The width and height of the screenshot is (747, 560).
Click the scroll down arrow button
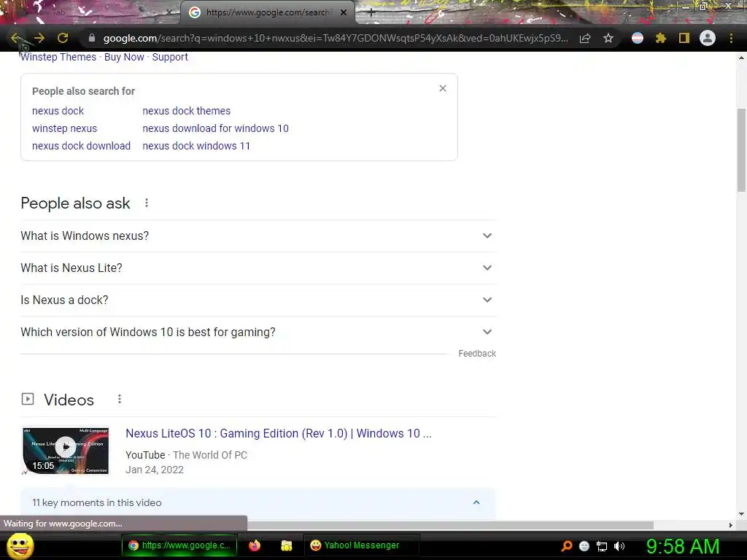pos(741,514)
